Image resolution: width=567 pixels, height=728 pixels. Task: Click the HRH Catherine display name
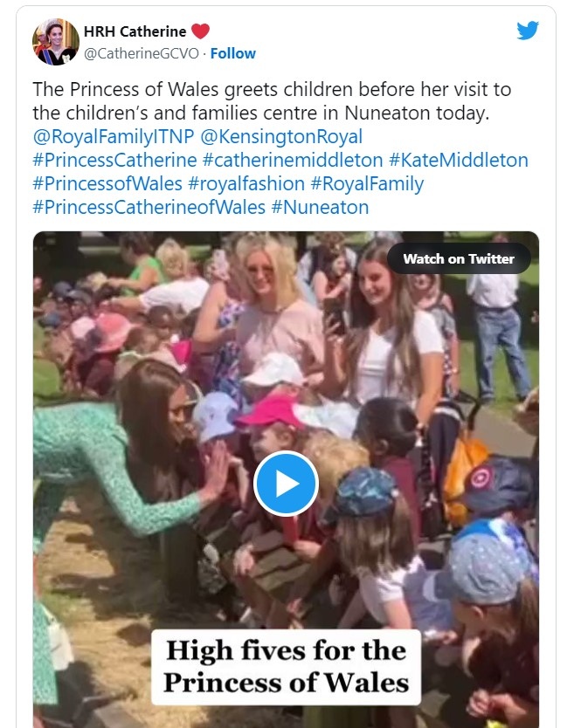[135, 31]
